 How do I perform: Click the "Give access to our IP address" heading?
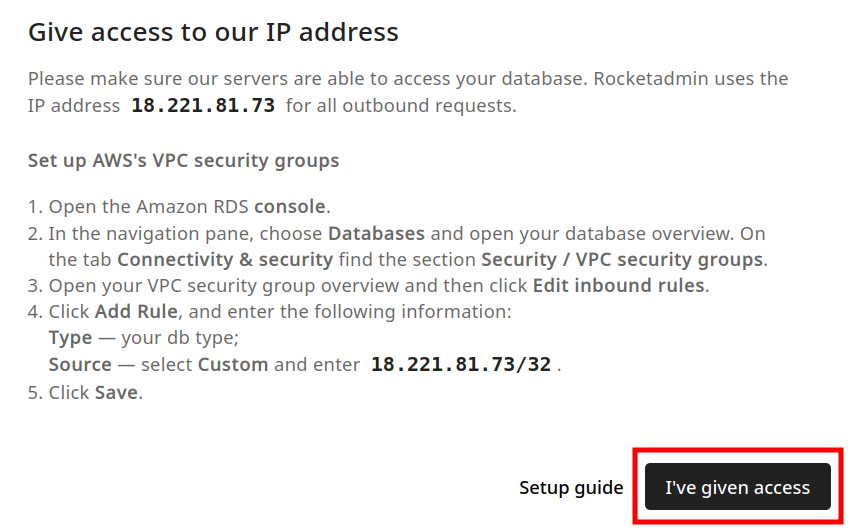213,32
